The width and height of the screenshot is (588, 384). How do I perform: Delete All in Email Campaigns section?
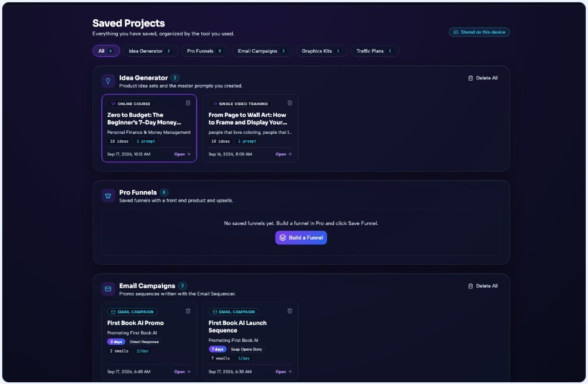483,286
